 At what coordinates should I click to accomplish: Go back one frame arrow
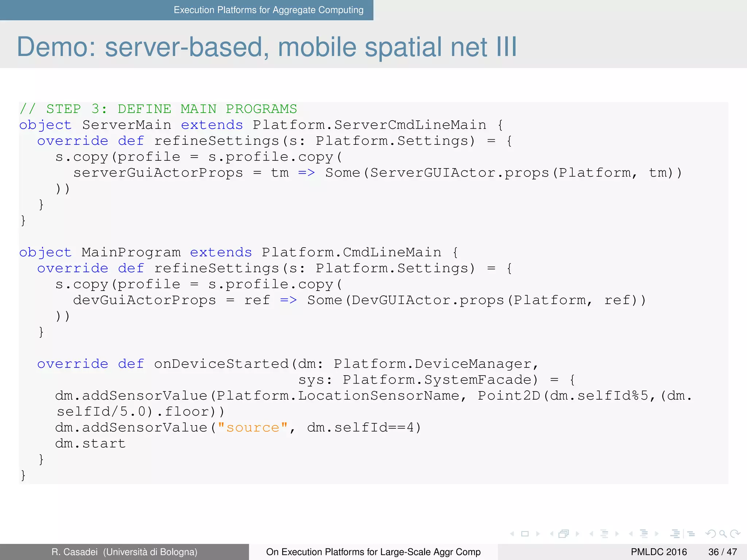pyautogui.click(x=551, y=534)
